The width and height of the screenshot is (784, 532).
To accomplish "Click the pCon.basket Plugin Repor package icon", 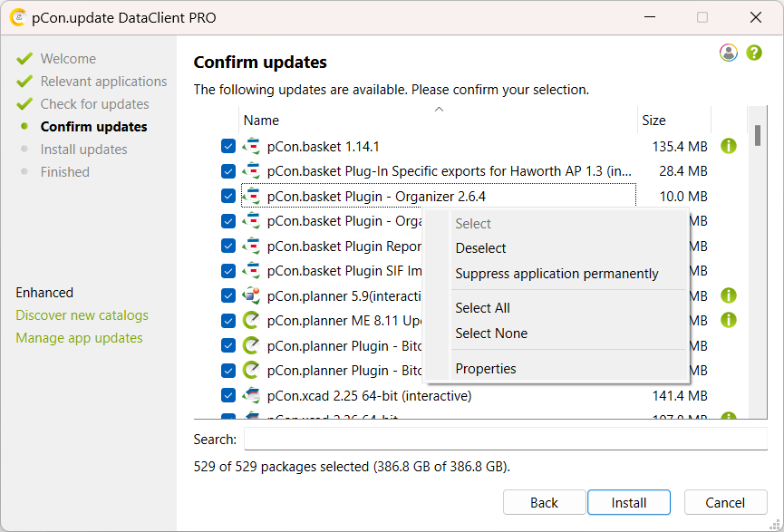I will tap(251, 246).
